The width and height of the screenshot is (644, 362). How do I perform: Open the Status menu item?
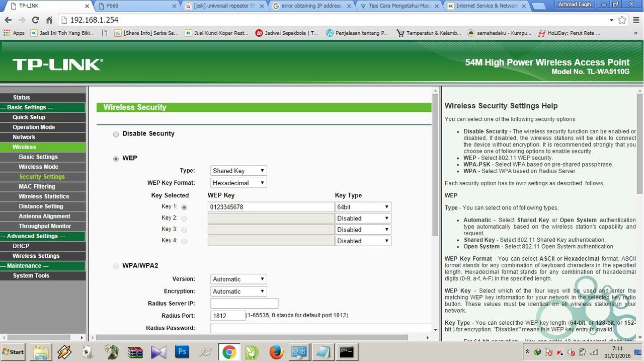(22, 98)
